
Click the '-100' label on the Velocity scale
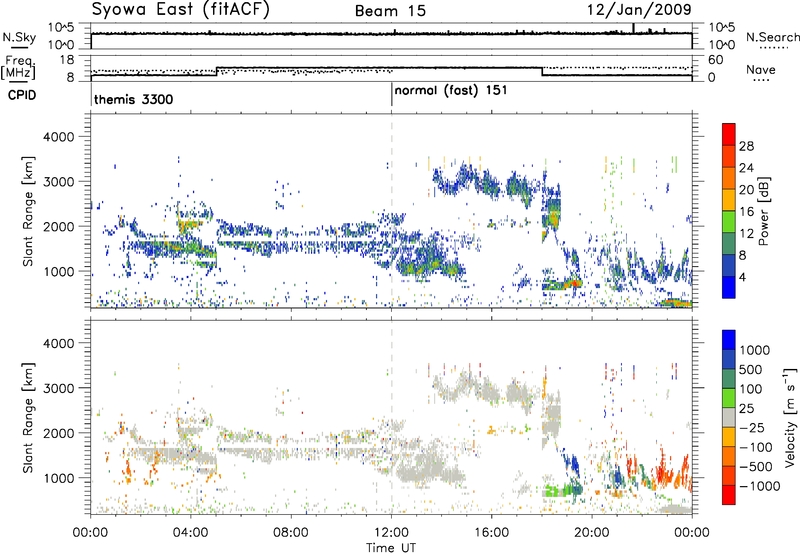pos(756,447)
